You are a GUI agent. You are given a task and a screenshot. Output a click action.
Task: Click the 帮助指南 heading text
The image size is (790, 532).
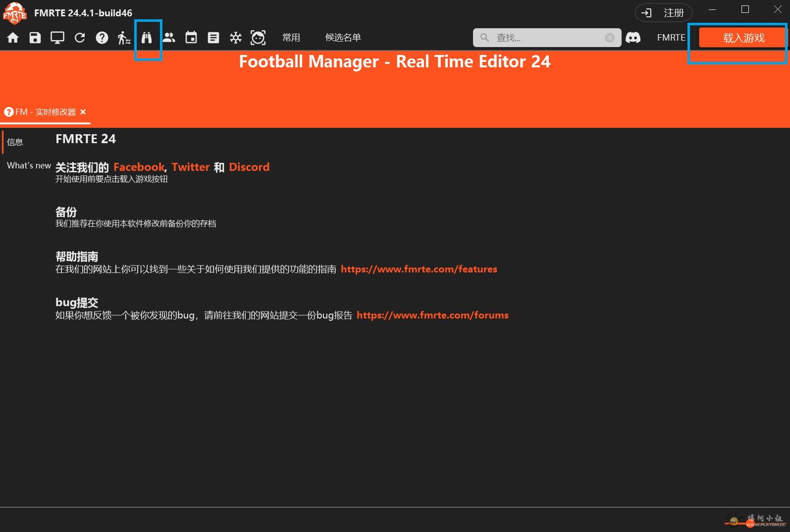(x=77, y=257)
